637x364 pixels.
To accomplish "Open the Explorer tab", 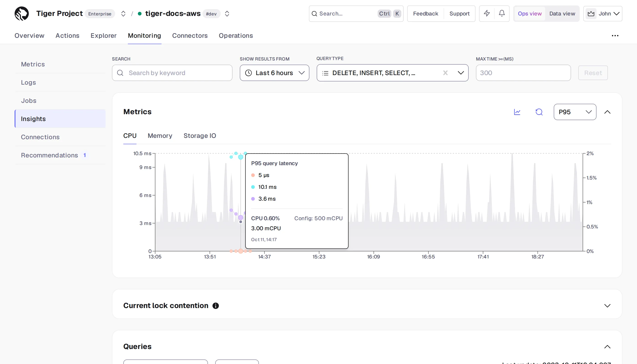I will pyautogui.click(x=104, y=35).
